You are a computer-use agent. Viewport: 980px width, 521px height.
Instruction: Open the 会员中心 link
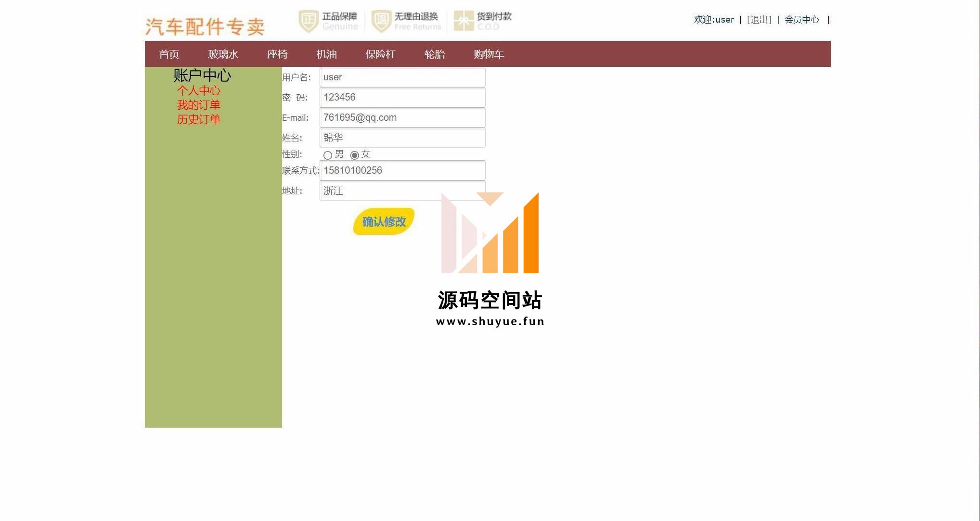point(802,20)
